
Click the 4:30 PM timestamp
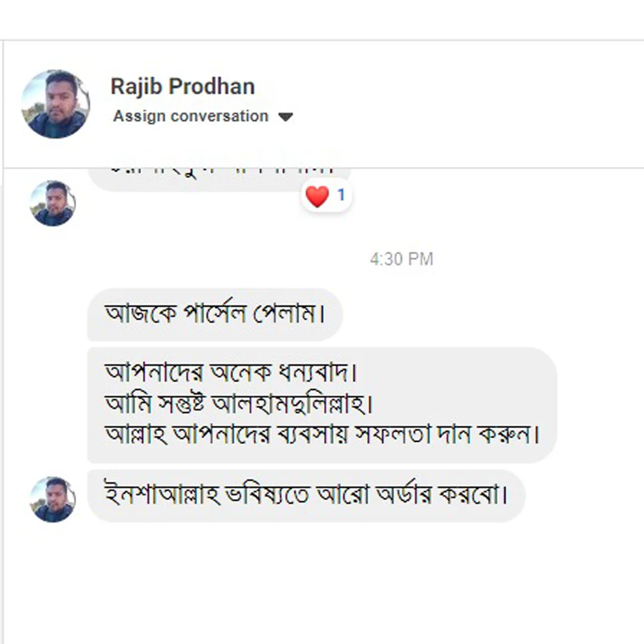[x=401, y=259]
